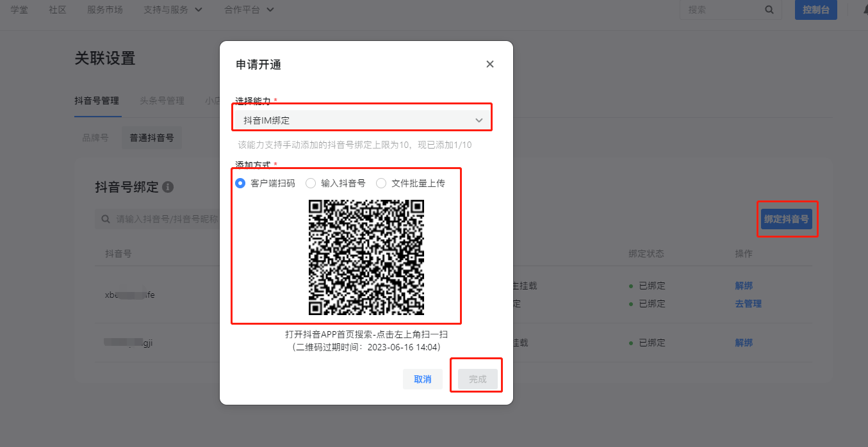Switch to the 抖音号管理 tab
This screenshot has height=447, width=868.
[97, 101]
